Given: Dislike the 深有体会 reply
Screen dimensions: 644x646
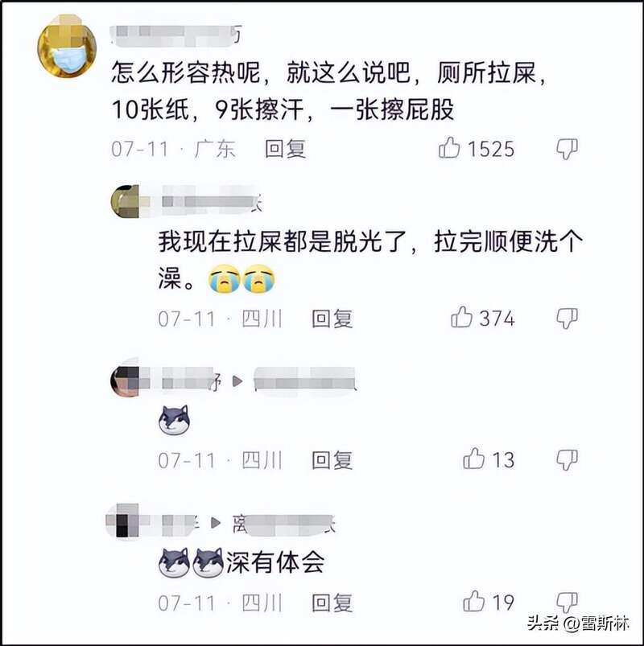Looking at the screenshot, I should point(567,602).
